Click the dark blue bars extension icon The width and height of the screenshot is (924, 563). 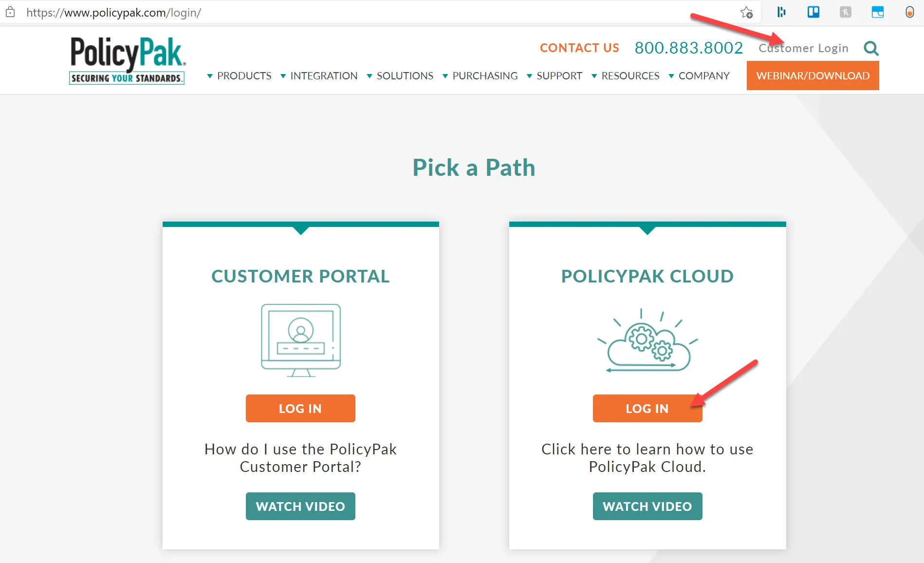[x=781, y=12]
